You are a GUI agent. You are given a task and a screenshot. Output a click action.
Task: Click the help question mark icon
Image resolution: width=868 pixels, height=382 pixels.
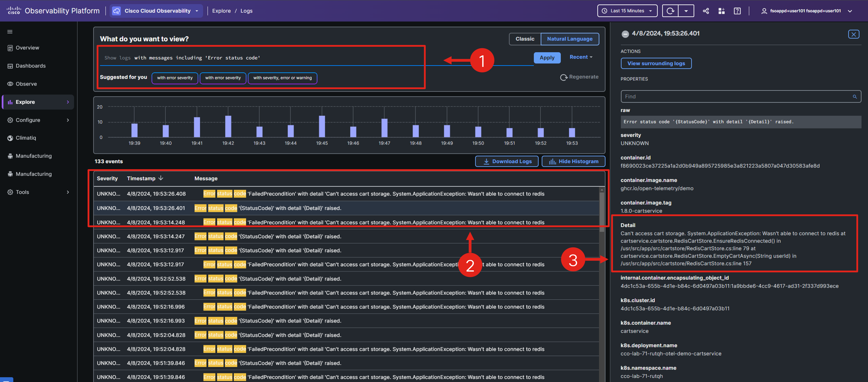[x=737, y=11]
